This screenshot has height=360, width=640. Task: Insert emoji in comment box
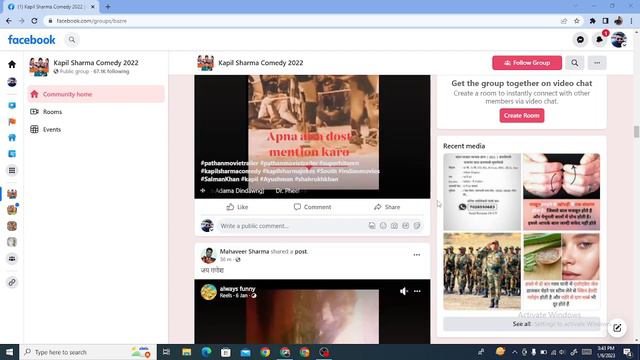383,225
